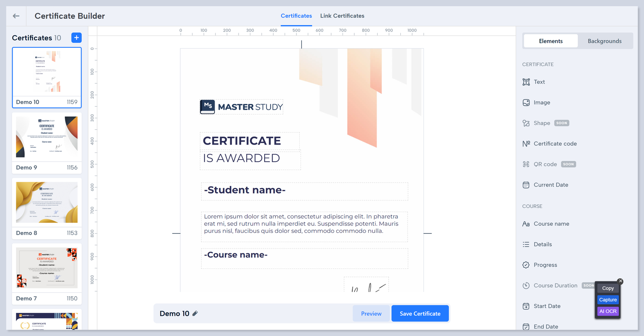
Task: Click the Save Certificate button
Action: [420, 313]
